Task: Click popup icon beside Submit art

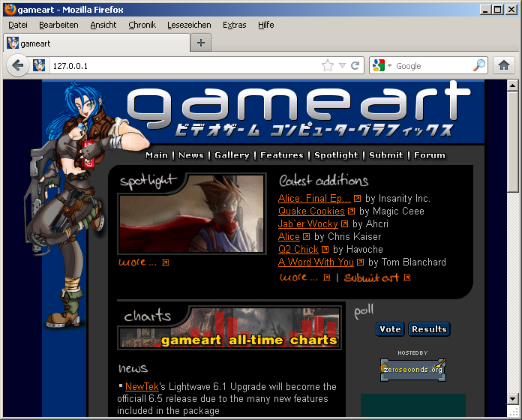Action: (x=406, y=277)
